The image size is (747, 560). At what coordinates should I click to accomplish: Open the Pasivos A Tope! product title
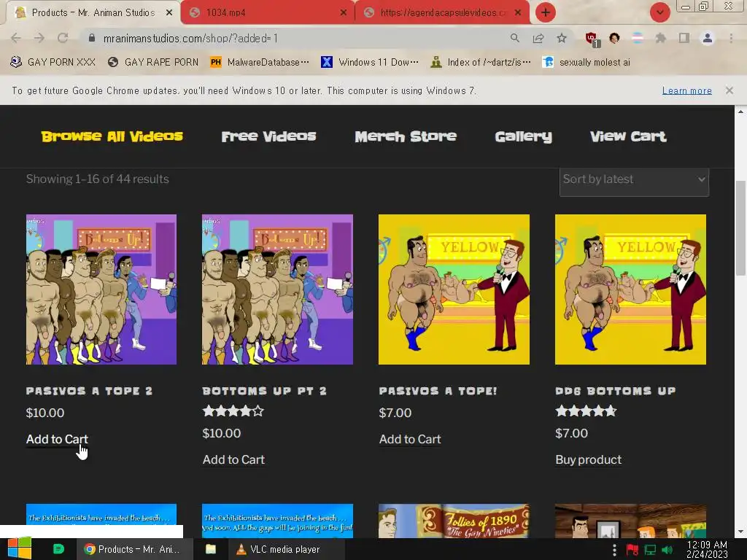click(x=438, y=391)
